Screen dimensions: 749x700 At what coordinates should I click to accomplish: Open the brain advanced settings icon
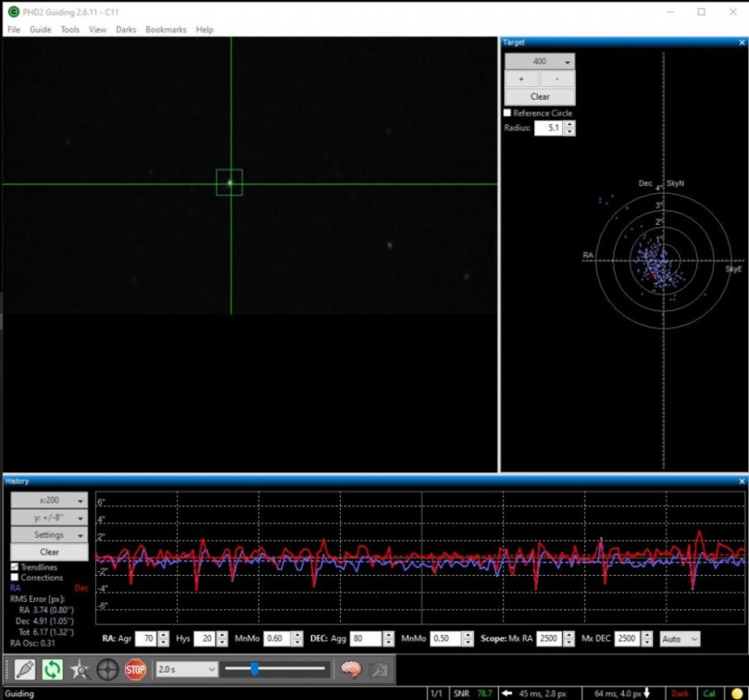(351, 670)
